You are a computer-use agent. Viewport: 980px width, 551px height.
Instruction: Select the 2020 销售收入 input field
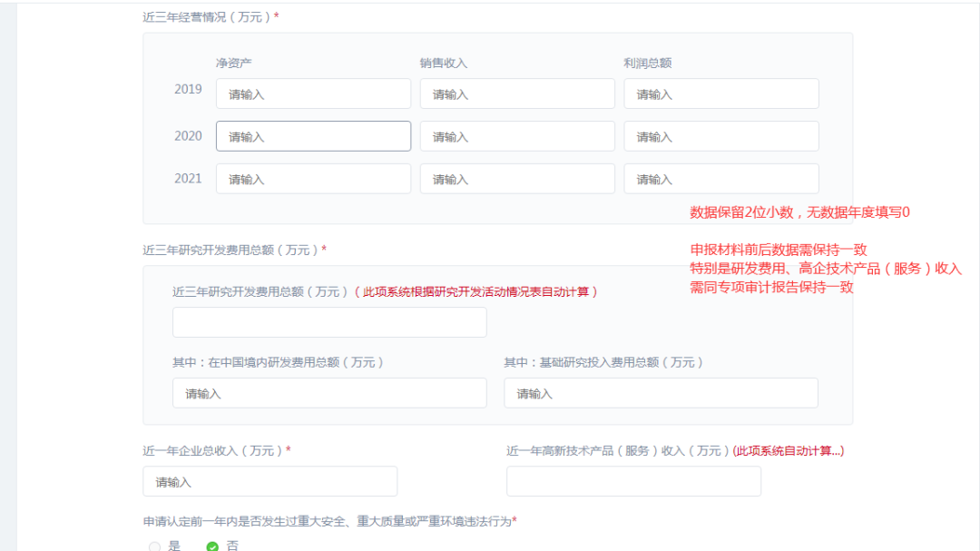[517, 136]
